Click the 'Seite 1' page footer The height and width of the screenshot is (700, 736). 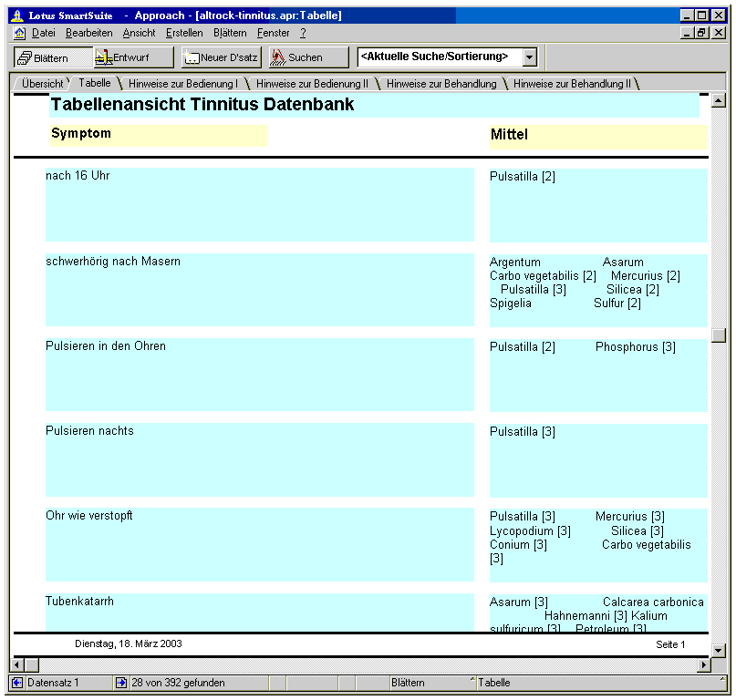[x=670, y=644]
